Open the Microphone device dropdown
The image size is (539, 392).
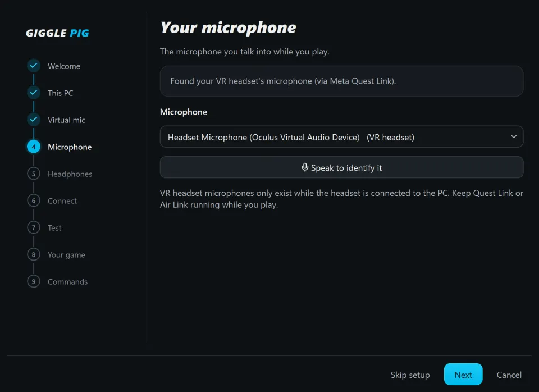click(x=341, y=137)
